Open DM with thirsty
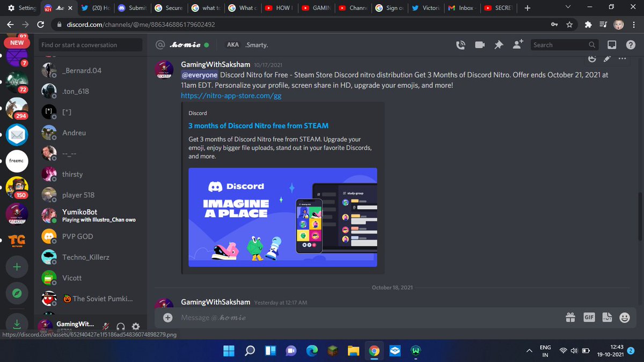 [90, 174]
